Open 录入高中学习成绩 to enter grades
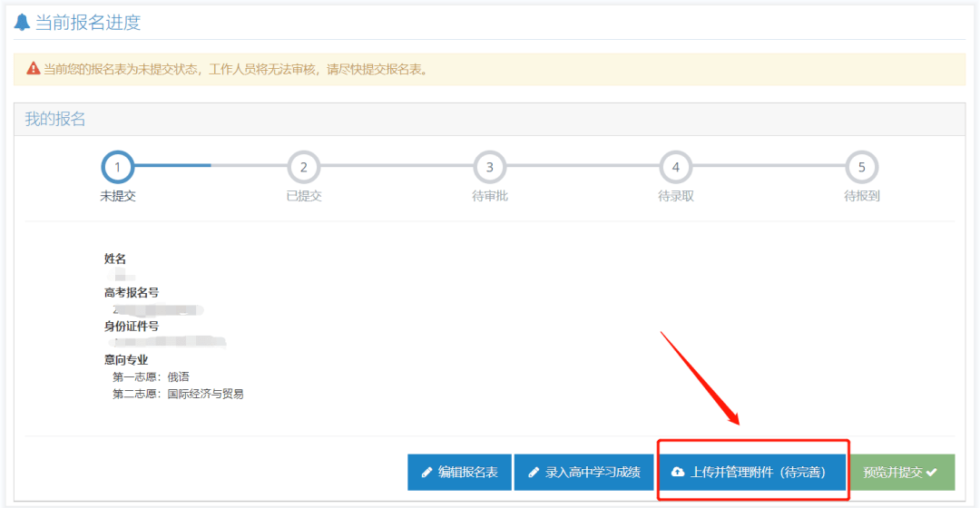This screenshot has height=508, width=980. 583,473
